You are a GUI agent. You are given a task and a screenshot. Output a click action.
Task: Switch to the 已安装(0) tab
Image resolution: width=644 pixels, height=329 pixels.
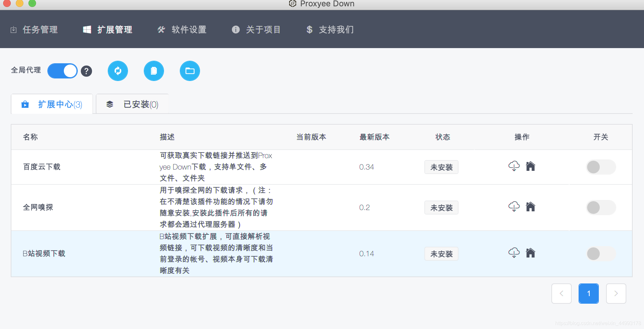coord(132,104)
